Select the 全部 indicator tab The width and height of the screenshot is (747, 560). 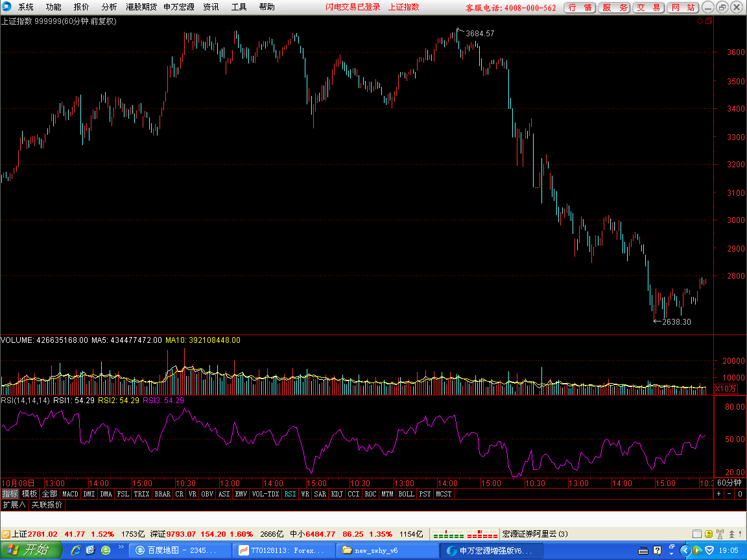49,494
